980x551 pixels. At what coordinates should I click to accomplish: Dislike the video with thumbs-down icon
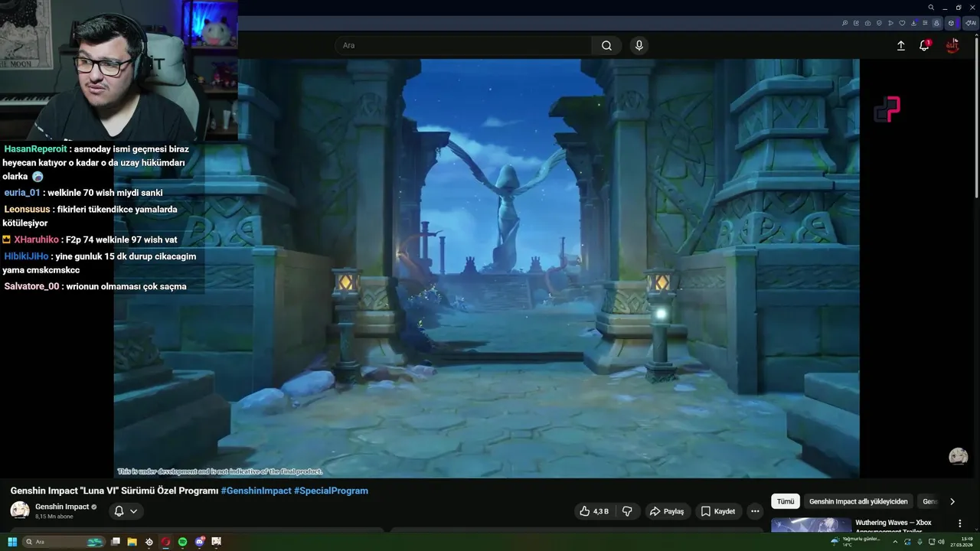coord(627,511)
